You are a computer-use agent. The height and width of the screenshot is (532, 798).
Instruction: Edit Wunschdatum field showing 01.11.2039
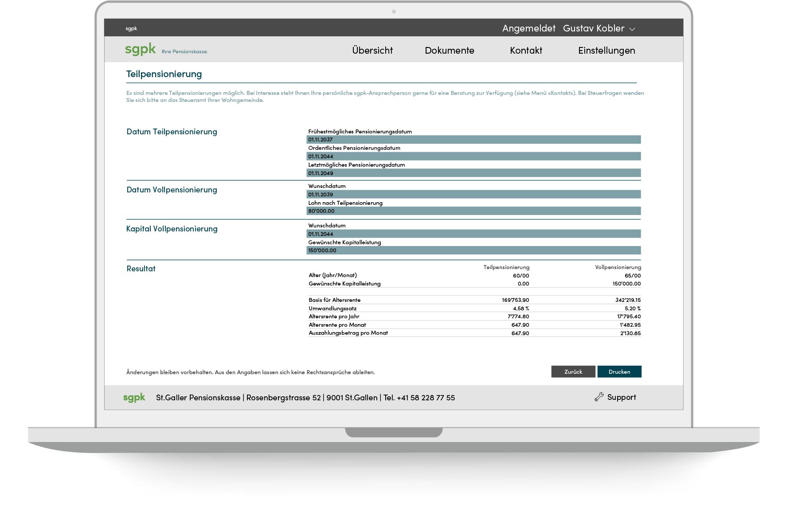(x=473, y=195)
